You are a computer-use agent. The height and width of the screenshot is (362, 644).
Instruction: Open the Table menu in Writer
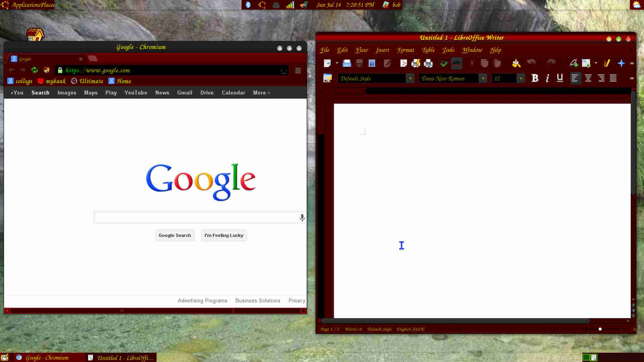click(428, 50)
